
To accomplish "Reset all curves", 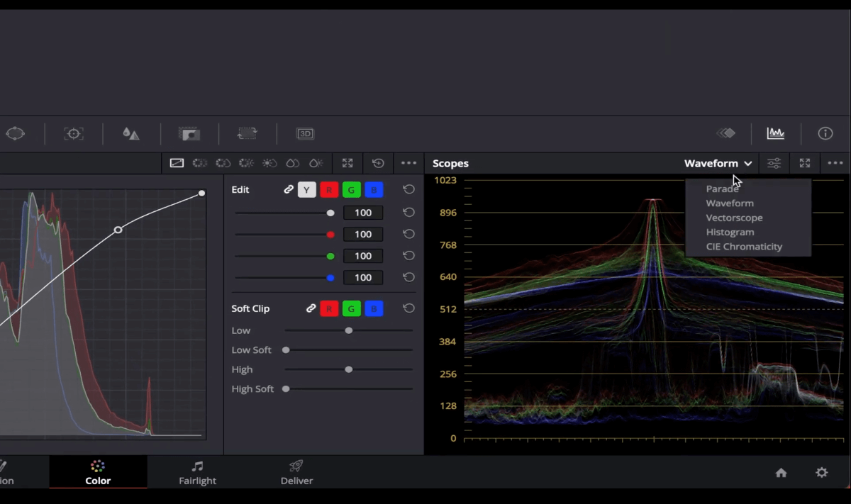I will [x=378, y=163].
